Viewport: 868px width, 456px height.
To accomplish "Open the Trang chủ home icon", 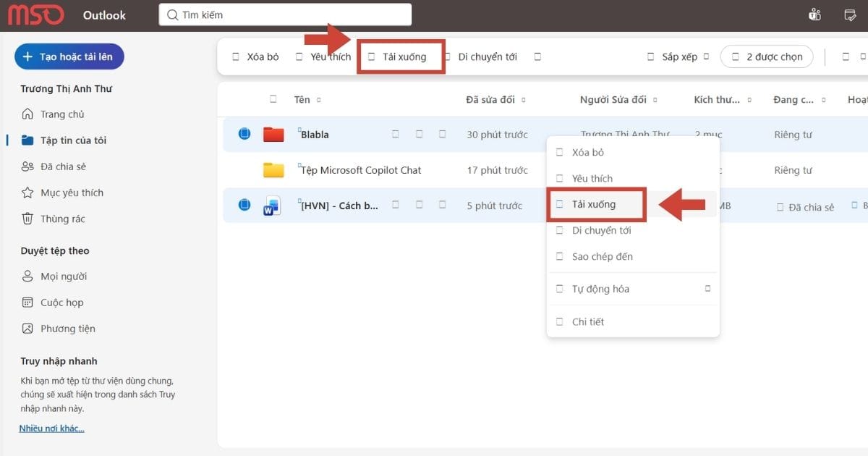I will click(x=27, y=114).
